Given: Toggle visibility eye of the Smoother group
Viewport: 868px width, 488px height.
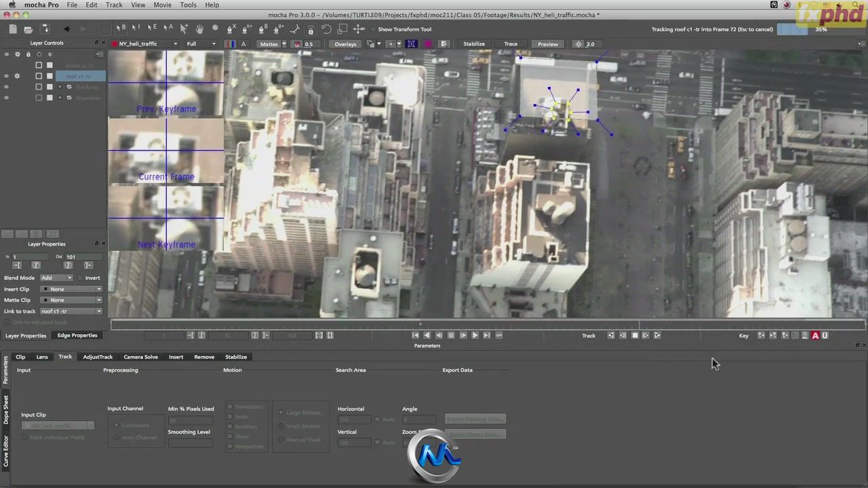Looking at the screenshot, I should pos(6,98).
